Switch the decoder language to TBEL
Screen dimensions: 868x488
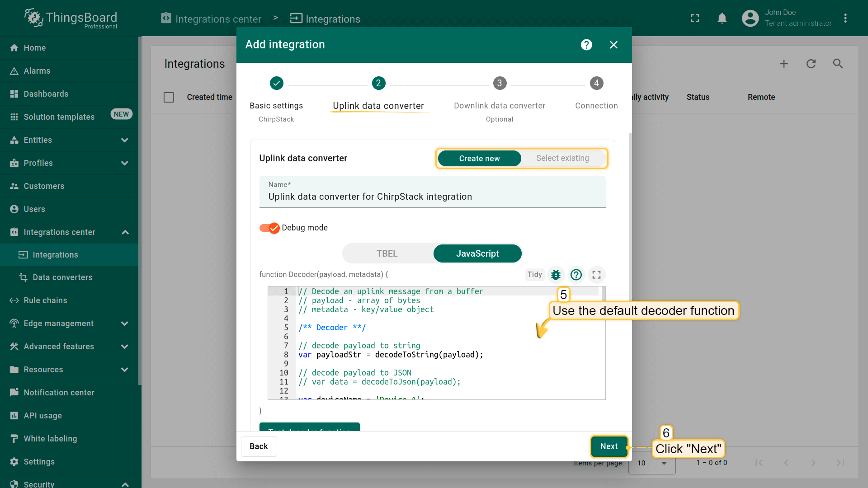click(387, 253)
